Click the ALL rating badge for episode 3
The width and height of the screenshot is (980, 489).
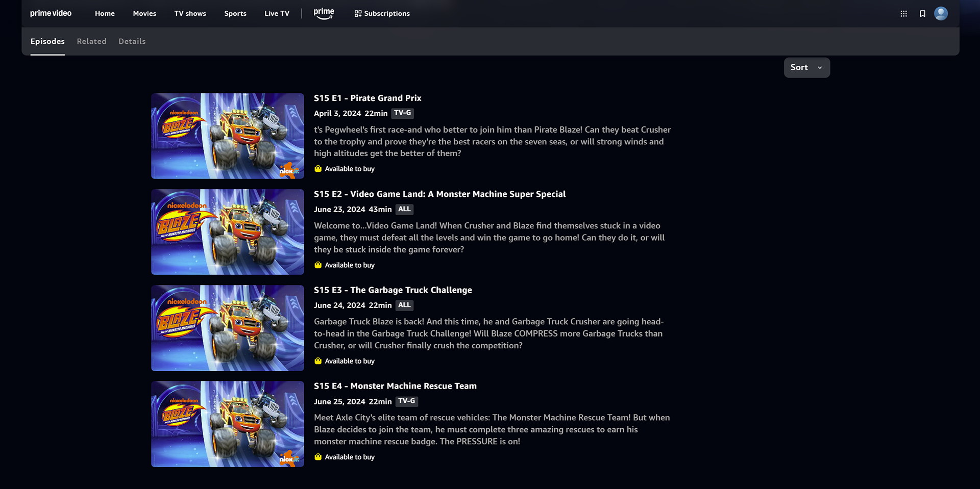coord(404,305)
